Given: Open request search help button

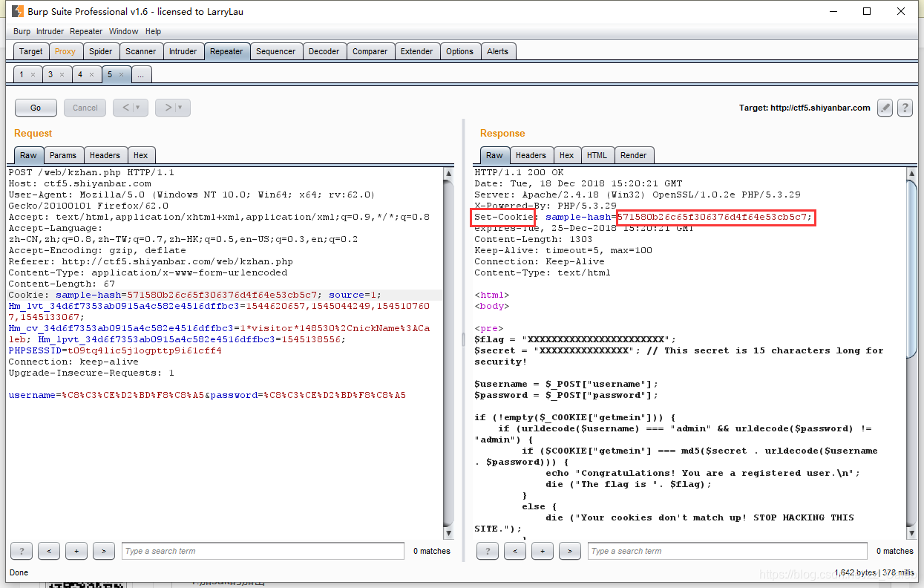Looking at the screenshot, I should click(22, 551).
